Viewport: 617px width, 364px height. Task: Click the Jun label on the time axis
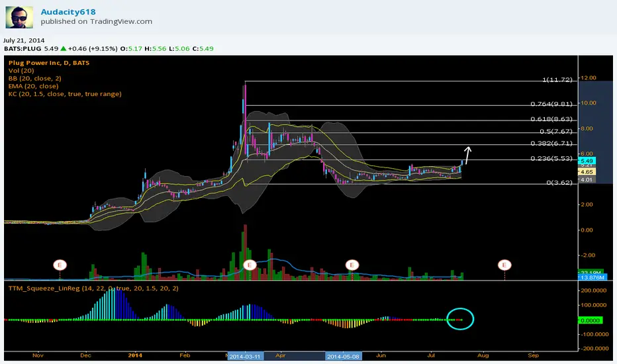[381, 355]
